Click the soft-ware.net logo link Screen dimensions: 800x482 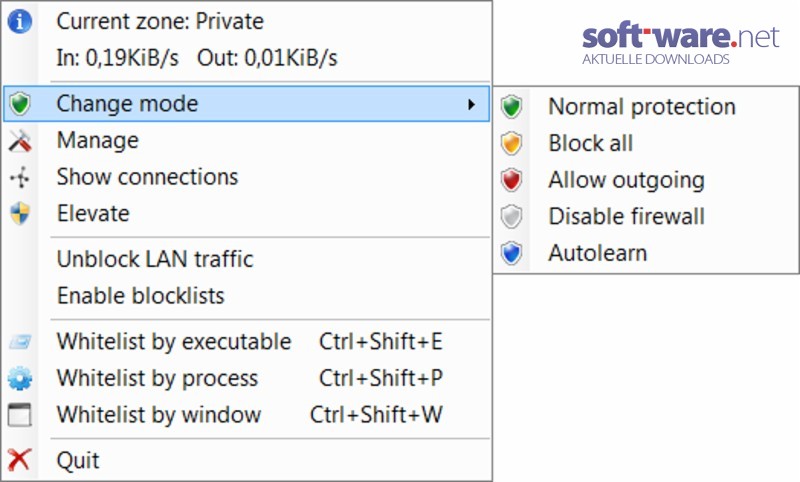tap(680, 43)
